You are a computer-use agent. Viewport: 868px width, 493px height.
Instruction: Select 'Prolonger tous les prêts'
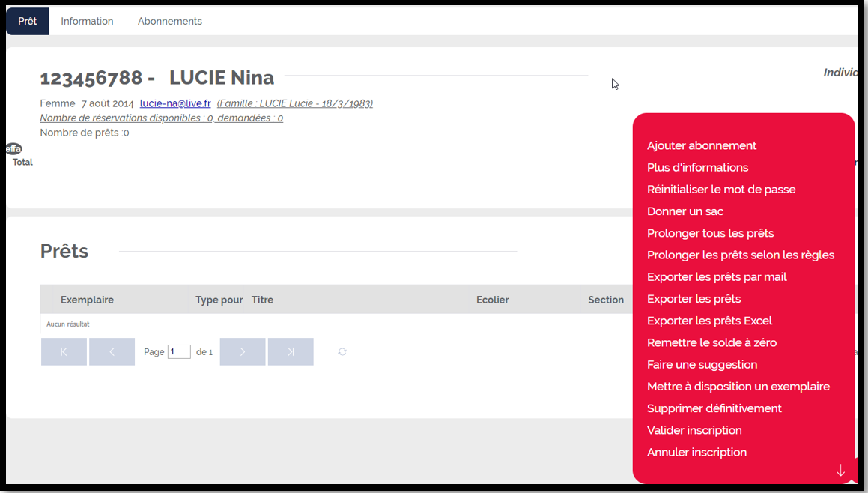[x=710, y=233]
